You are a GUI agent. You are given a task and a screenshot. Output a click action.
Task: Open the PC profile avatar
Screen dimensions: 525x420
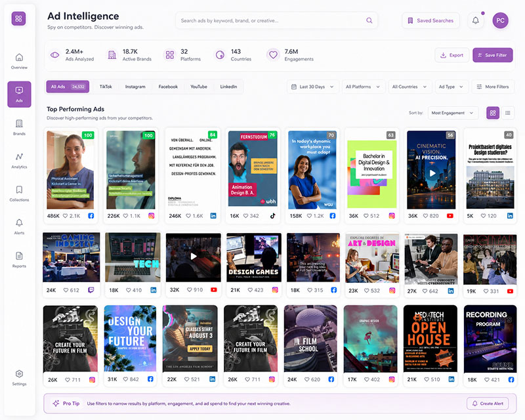500,20
